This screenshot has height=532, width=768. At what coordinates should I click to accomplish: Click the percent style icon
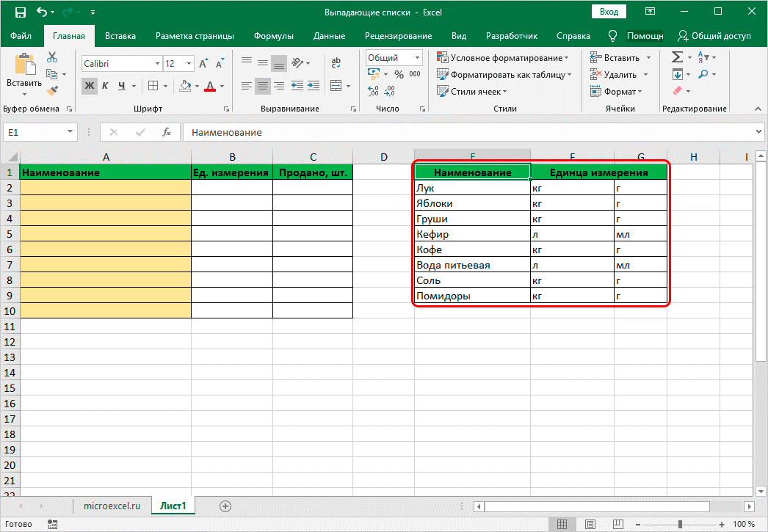399,75
